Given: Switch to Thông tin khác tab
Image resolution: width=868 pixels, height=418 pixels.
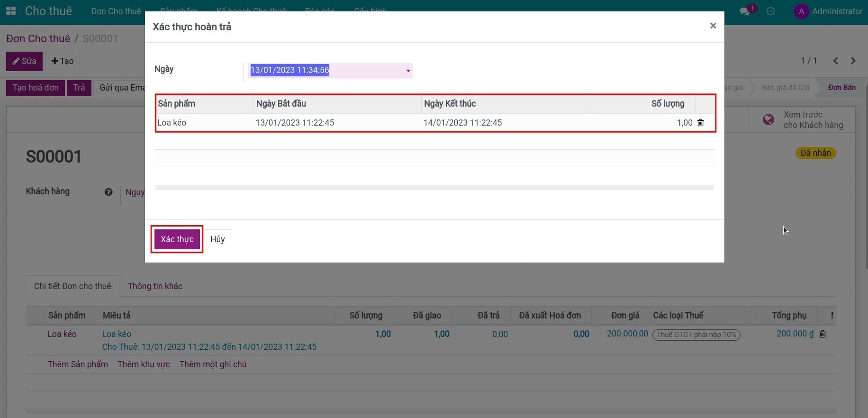Looking at the screenshot, I should pos(155,286).
